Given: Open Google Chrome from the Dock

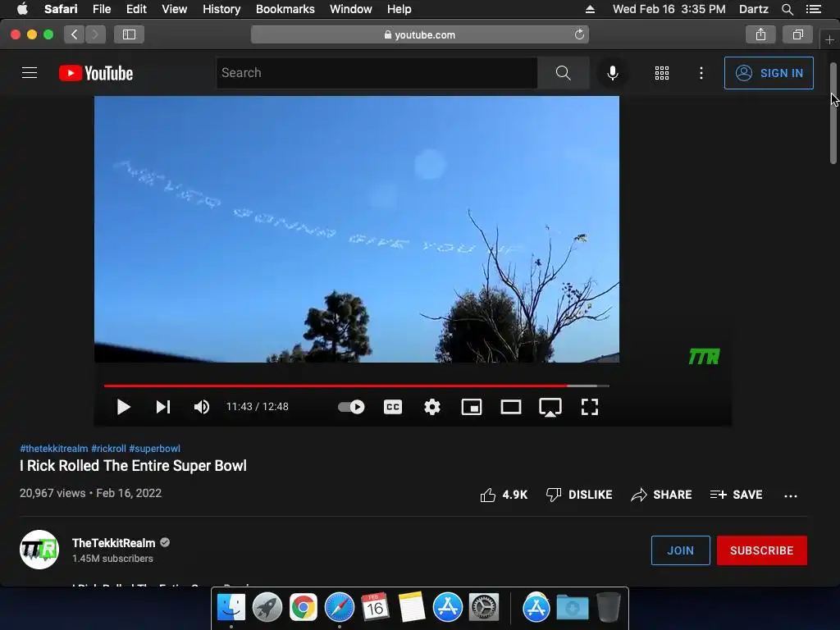Looking at the screenshot, I should click(304, 607).
